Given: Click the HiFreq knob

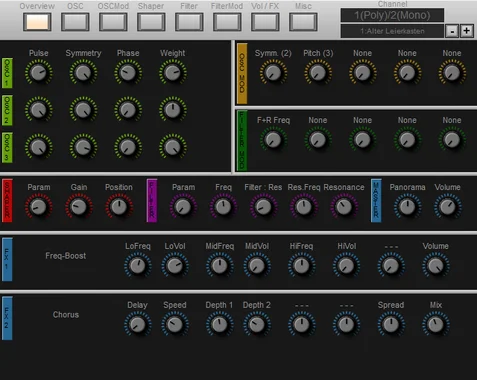Looking at the screenshot, I should (x=301, y=266).
